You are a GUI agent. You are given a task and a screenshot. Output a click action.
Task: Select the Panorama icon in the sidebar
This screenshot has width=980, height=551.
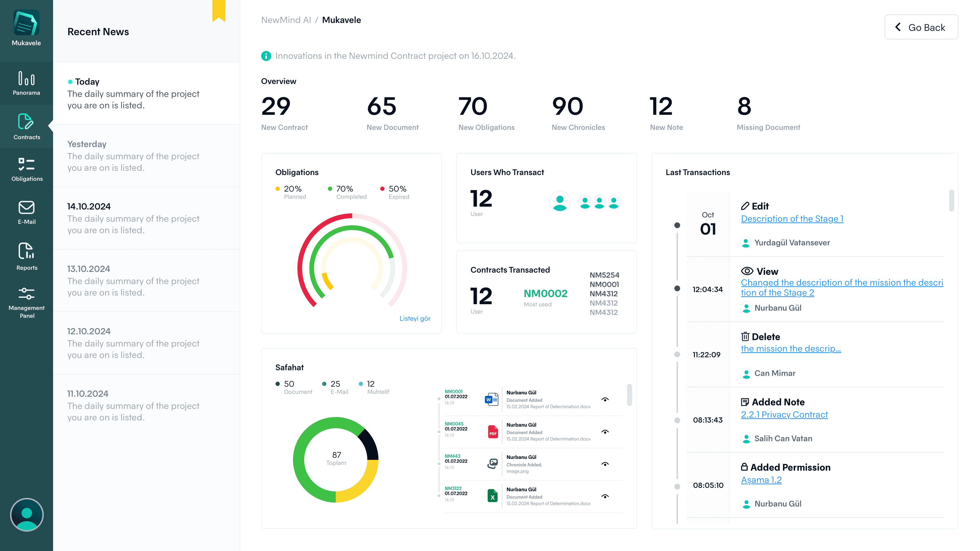point(26,79)
